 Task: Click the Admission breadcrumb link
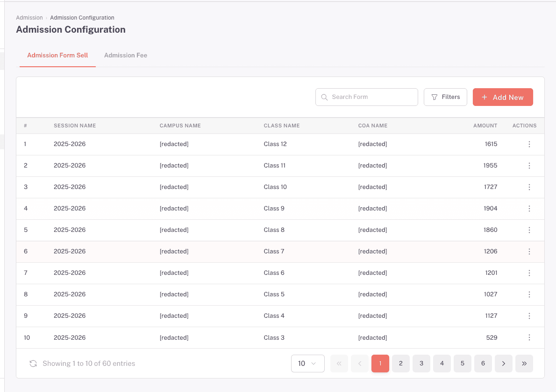pyautogui.click(x=29, y=18)
